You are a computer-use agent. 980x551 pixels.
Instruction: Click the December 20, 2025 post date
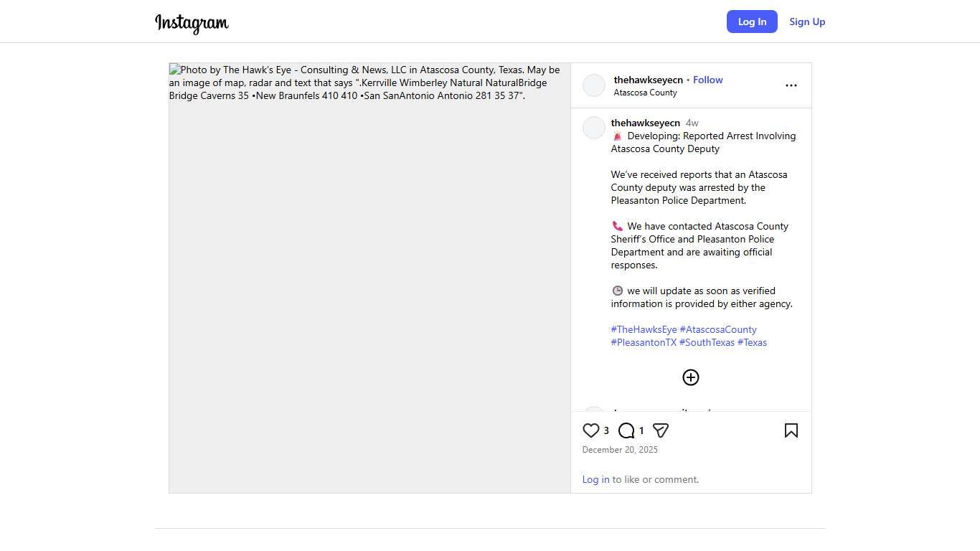[x=620, y=450]
